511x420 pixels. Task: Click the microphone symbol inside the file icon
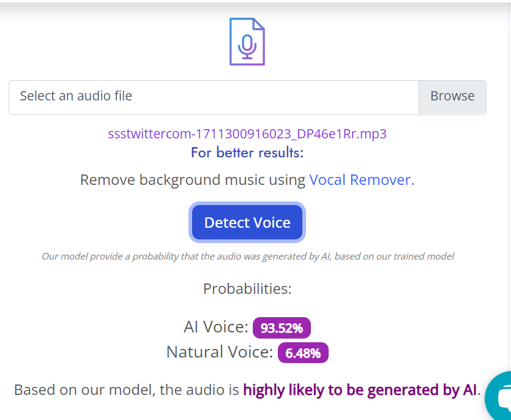coord(247,47)
